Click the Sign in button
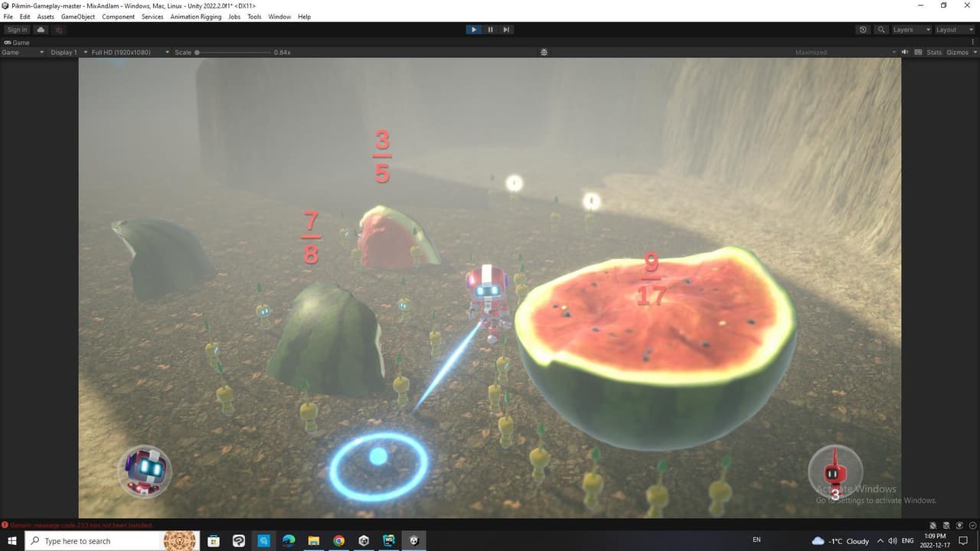 [17, 30]
